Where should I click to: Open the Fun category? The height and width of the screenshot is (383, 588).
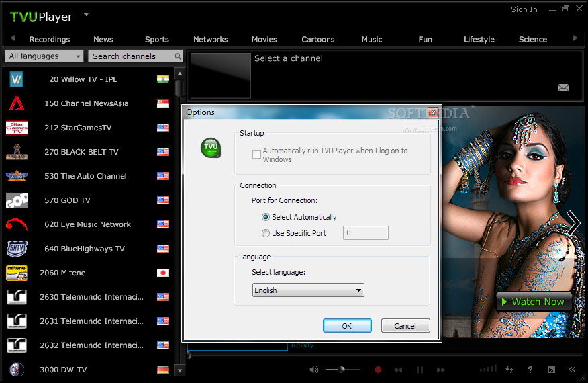coord(426,40)
